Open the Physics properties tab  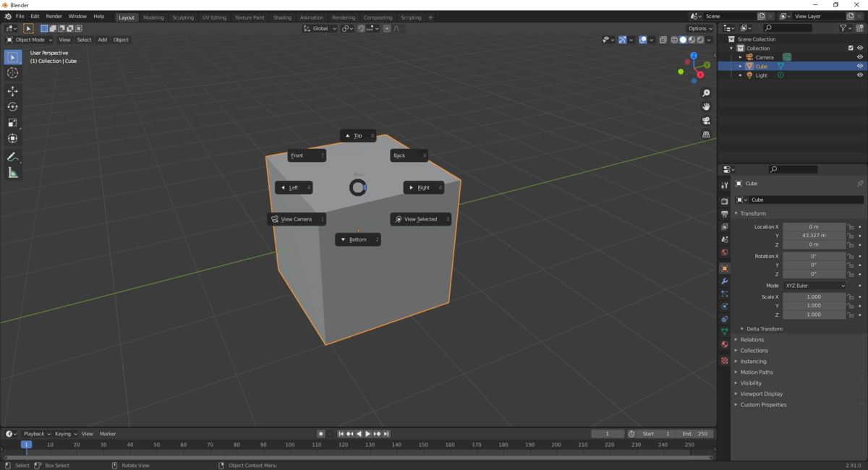click(x=725, y=307)
